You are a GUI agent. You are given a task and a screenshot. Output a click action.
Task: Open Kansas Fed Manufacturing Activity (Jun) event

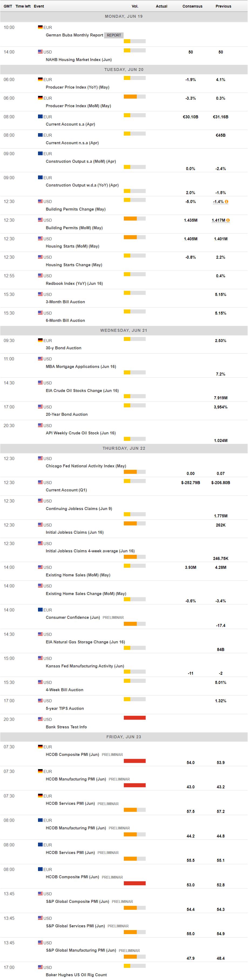point(85,666)
